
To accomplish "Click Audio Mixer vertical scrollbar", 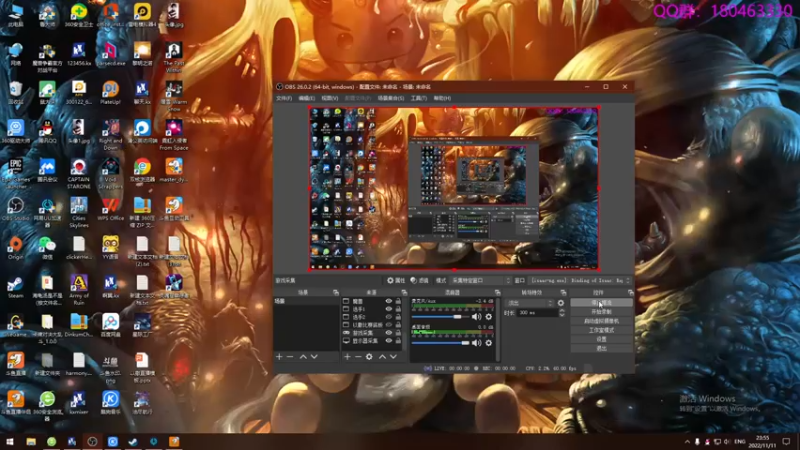I will click(497, 330).
